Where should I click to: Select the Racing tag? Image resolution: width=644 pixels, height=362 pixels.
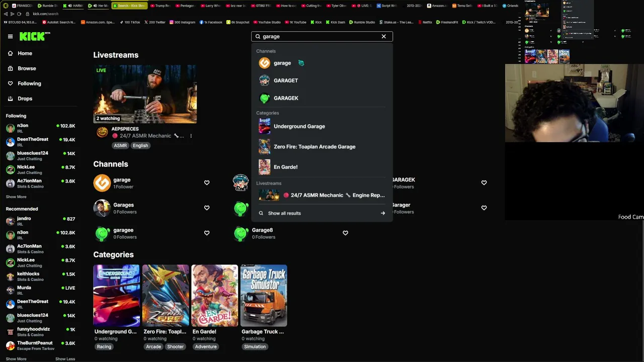(104, 347)
